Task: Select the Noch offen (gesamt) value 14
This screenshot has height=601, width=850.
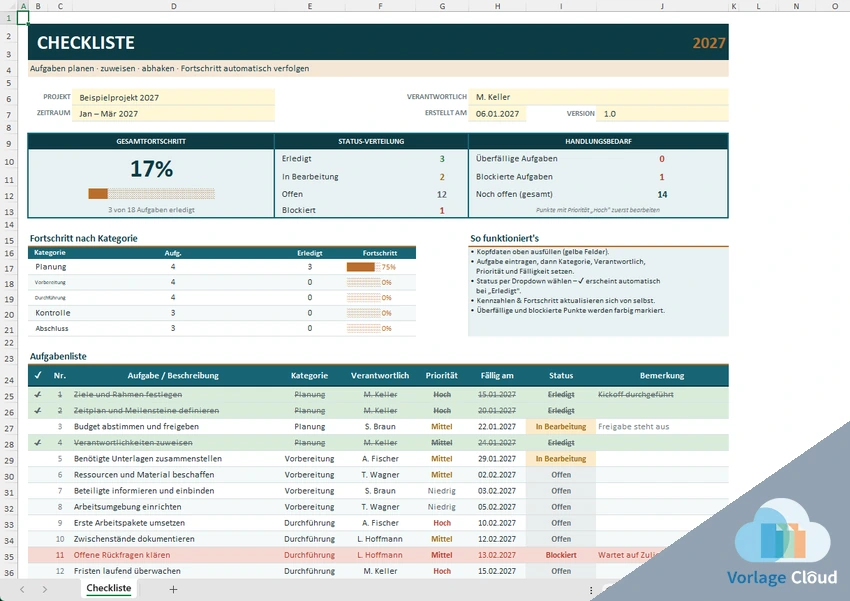Action: coord(662,195)
